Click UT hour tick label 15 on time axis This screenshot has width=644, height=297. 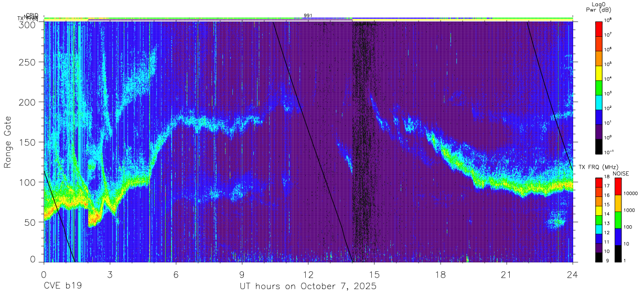pyautogui.click(x=374, y=274)
